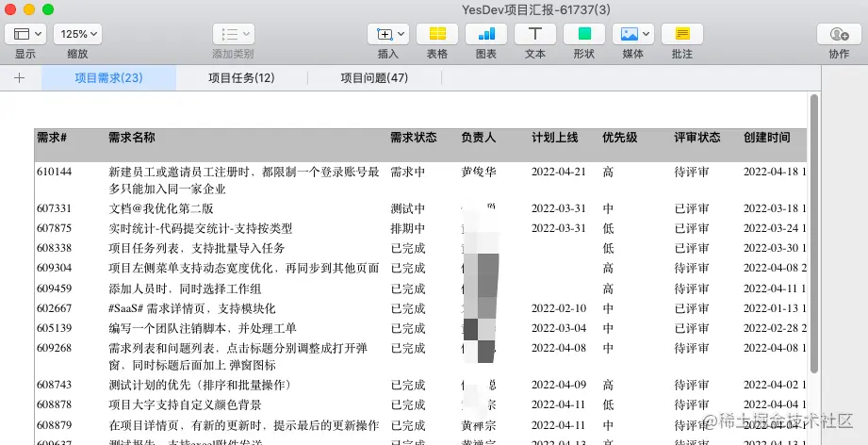Click the Text (文本) toolbar icon

point(535,34)
